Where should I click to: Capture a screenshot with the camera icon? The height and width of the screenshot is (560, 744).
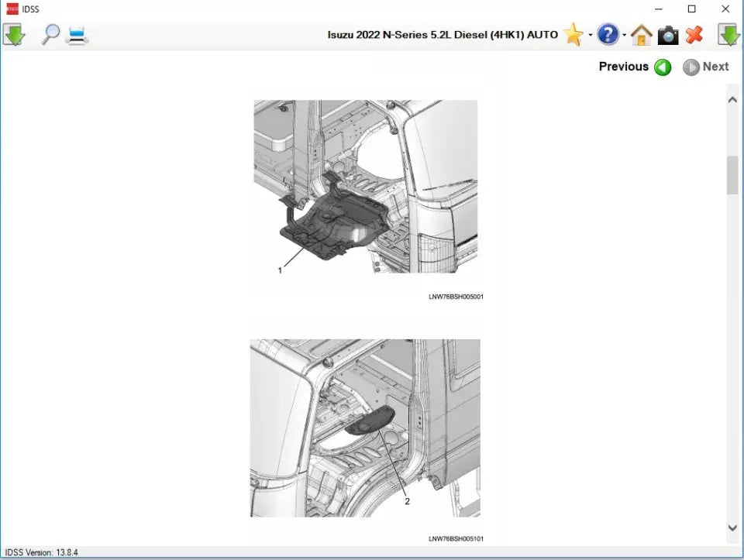click(667, 34)
